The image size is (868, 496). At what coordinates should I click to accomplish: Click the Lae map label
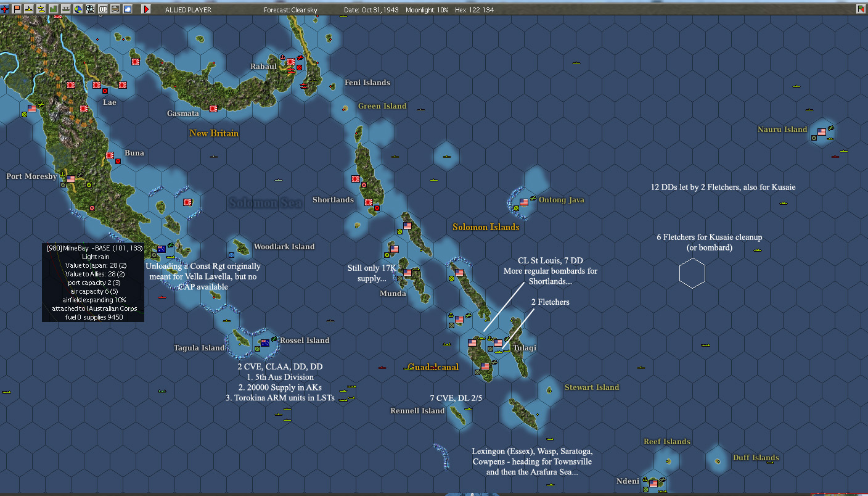point(110,102)
